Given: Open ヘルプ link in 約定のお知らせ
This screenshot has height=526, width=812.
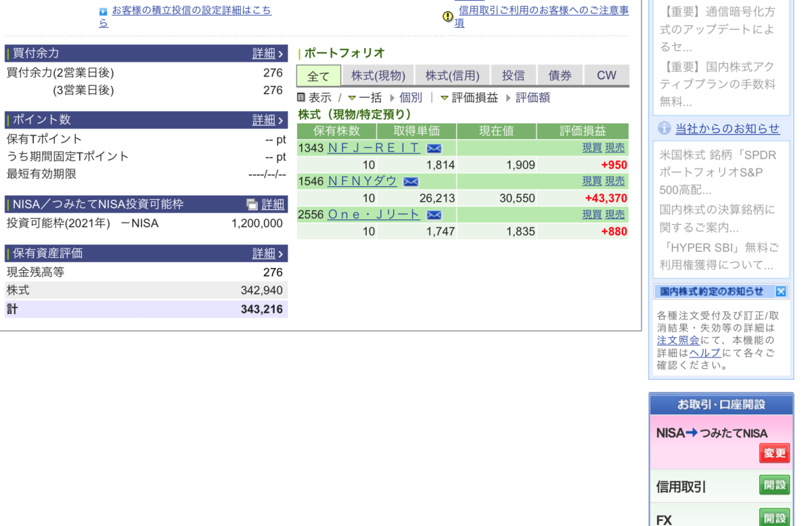Looking at the screenshot, I should [x=705, y=353].
